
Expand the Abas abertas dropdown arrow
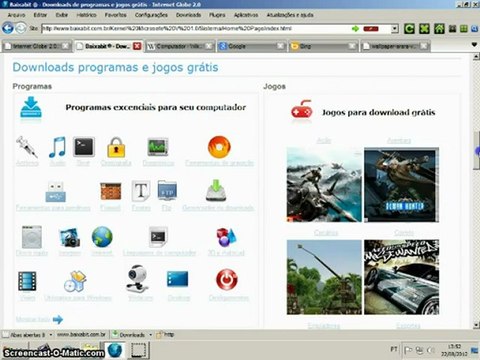(x=51, y=334)
